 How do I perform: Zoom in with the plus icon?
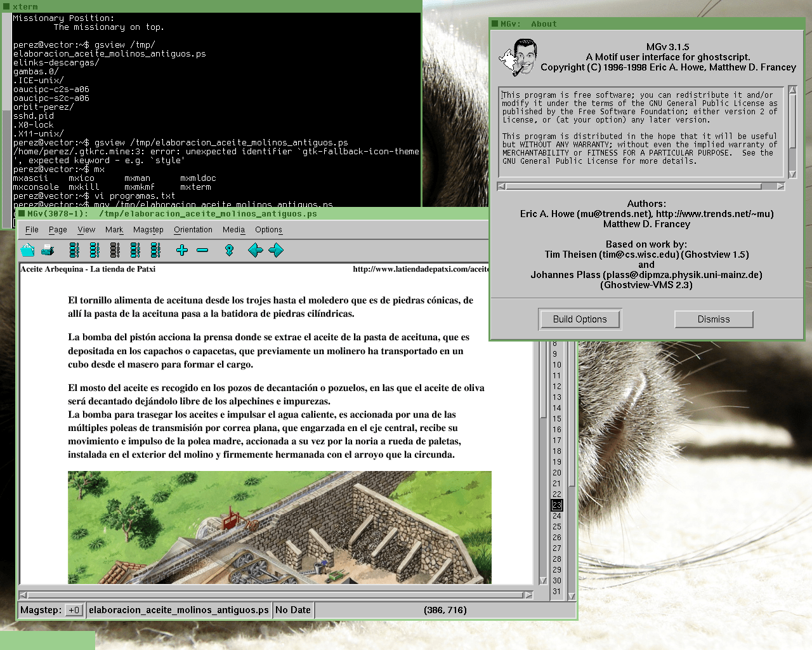pyautogui.click(x=182, y=250)
